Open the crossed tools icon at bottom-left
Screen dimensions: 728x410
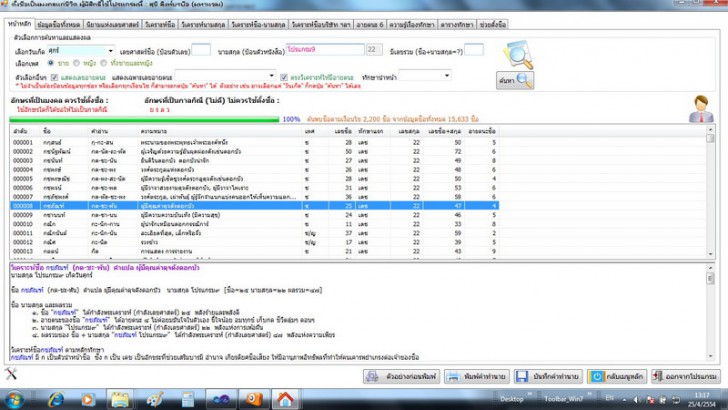[x=11, y=373]
